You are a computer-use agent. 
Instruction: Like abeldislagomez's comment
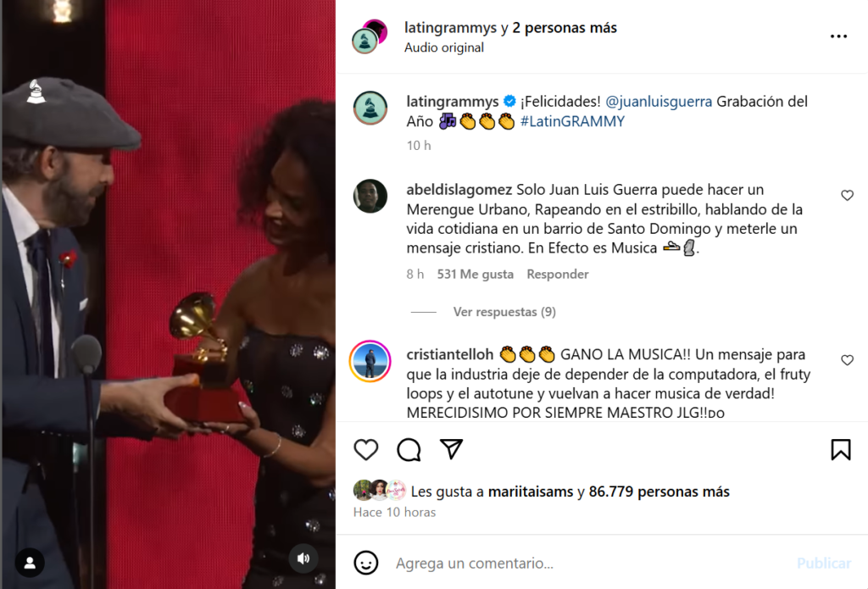click(x=847, y=196)
